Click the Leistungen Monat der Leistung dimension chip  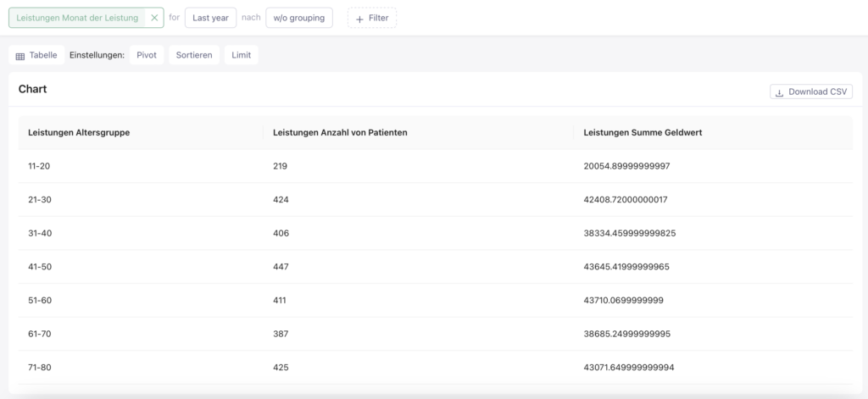[x=77, y=18]
